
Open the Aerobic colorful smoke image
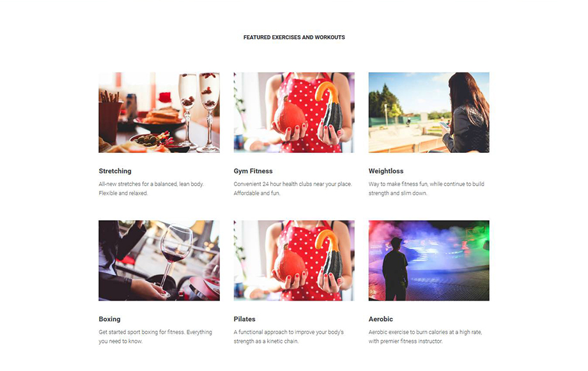click(x=429, y=260)
